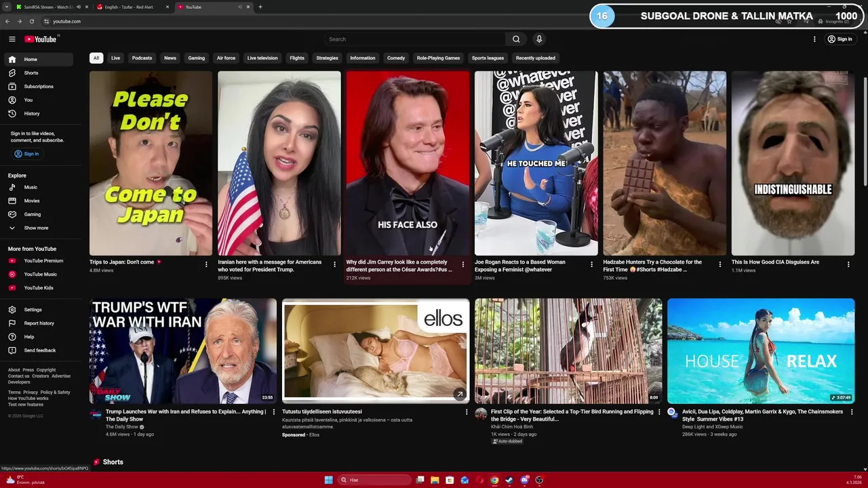Open options menu for Jim Carrey short
Image resolution: width=868 pixels, height=488 pixels.
pos(463,264)
